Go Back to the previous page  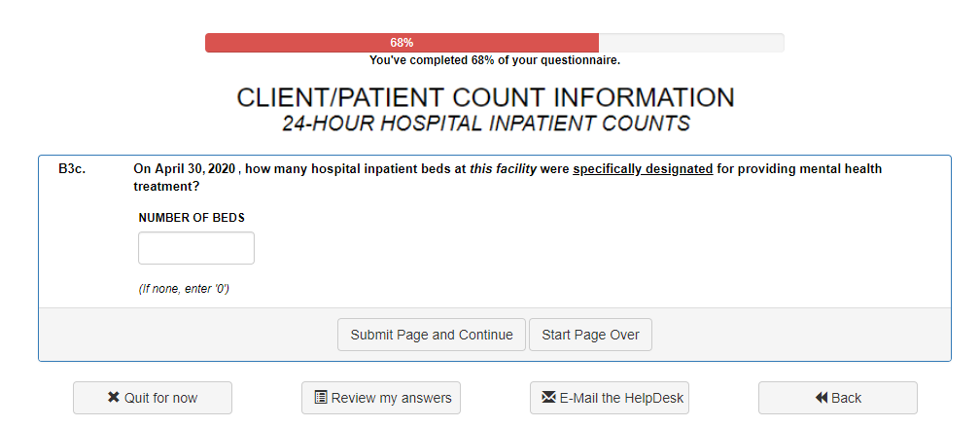click(x=846, y=398)
